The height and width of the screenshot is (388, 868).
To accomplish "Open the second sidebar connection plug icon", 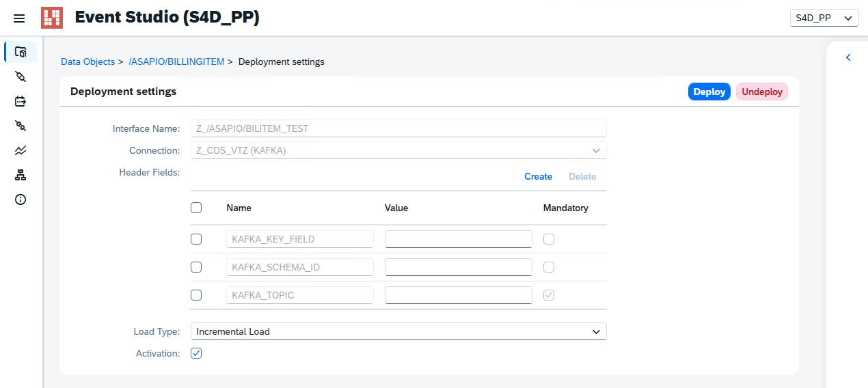I will (21, 77).
